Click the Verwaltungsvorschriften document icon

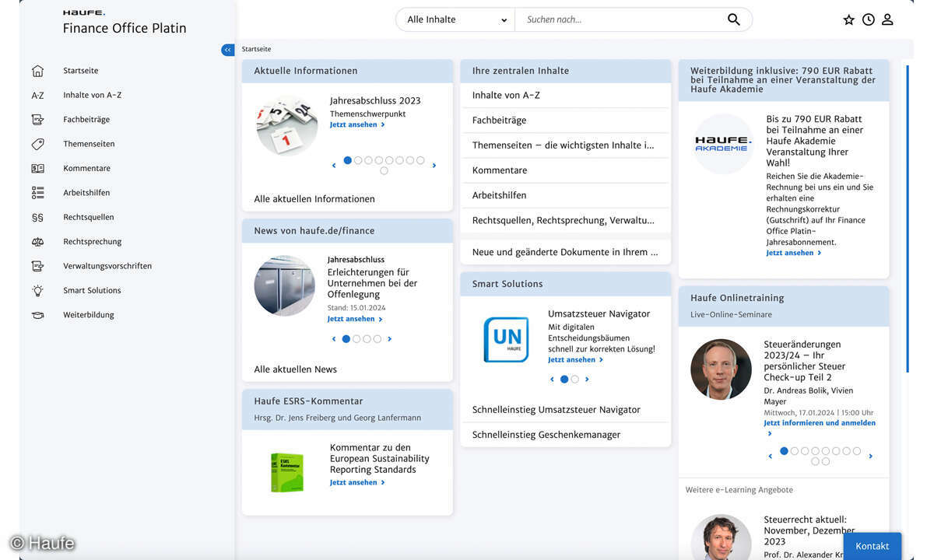pyautogui.click(x=37, y=266)
